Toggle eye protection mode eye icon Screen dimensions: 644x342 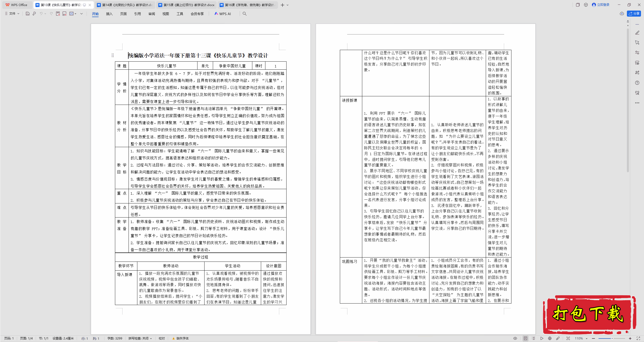[x=515, y=338]
